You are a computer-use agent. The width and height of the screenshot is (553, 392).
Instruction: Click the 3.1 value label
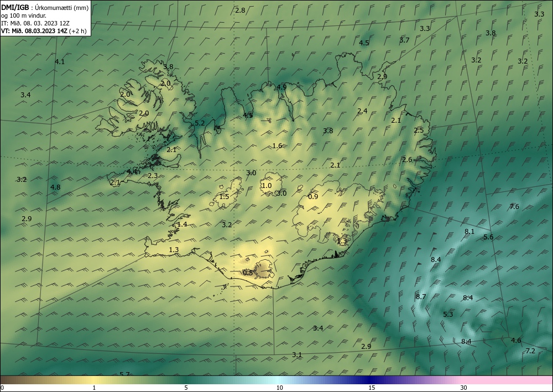(297, 355)
